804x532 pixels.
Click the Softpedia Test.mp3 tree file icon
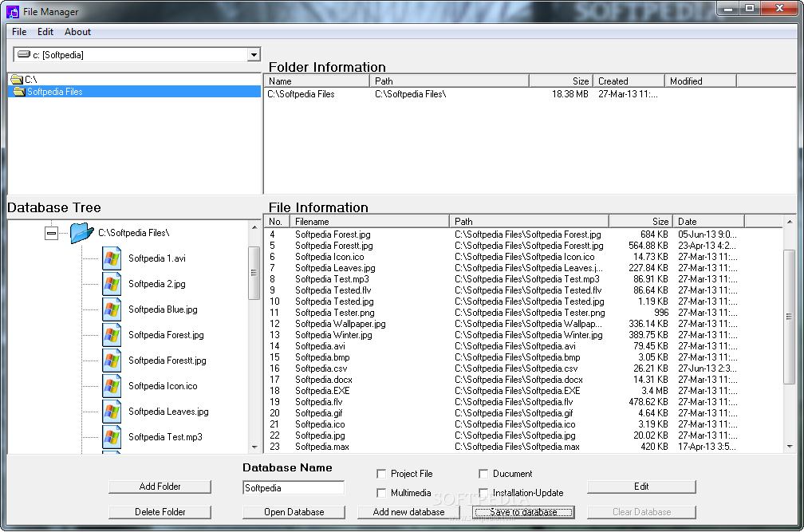coord(112,437)
